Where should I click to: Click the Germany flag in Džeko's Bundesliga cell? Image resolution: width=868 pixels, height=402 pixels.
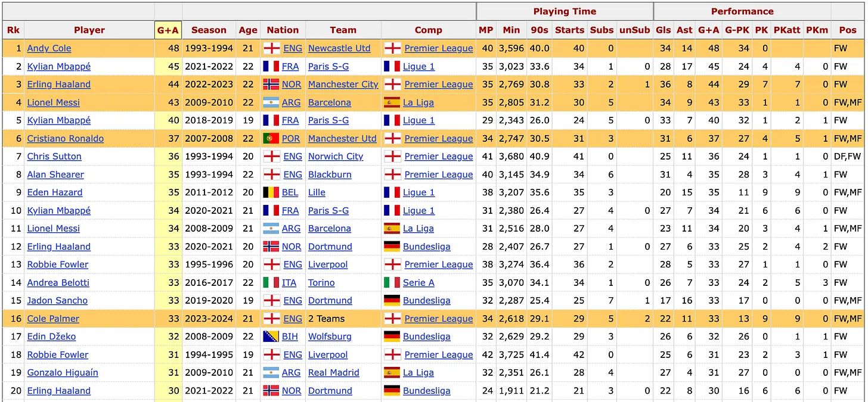tap(392, 336)
